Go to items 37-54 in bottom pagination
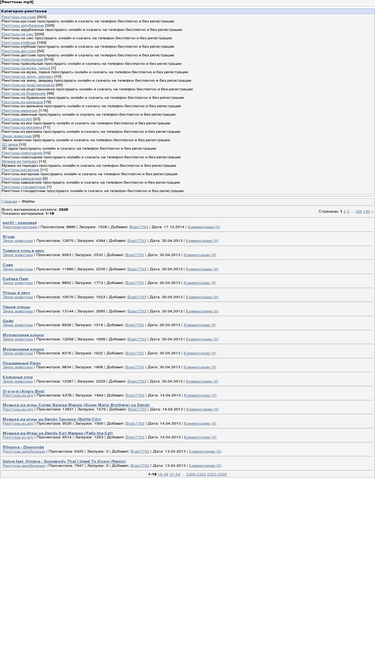 [x=175, y=474]
